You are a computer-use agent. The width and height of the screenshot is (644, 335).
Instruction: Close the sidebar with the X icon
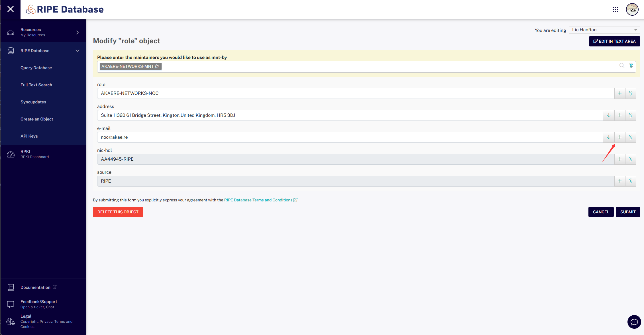point(11,9)
